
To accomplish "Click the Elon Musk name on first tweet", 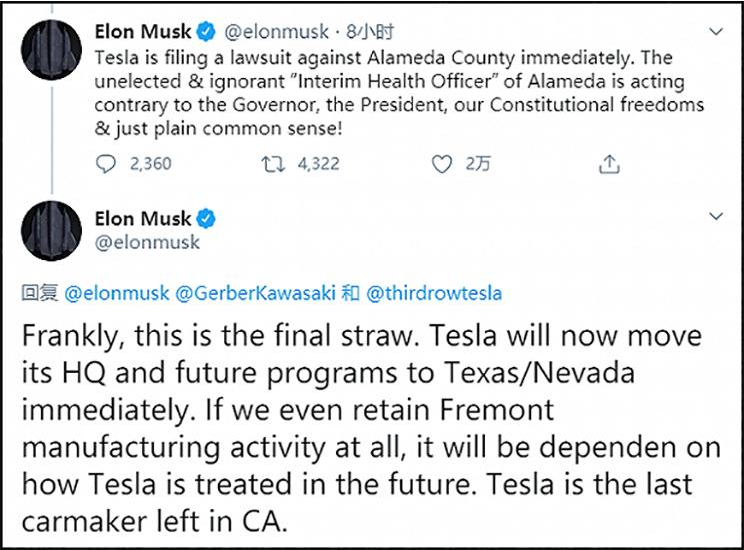I will (141, 33).
